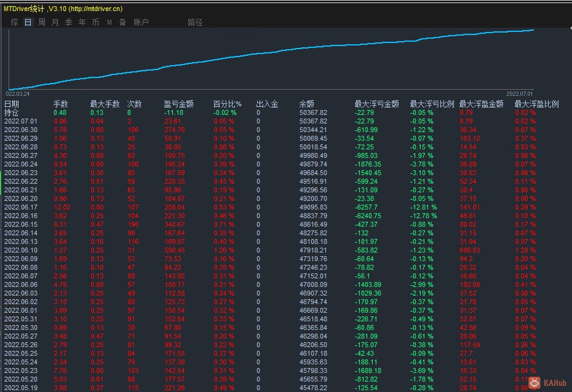The height and width of the screenshot is (392, 572).
Task: Open the 月 monthly tab
Action: pos(55,22)
